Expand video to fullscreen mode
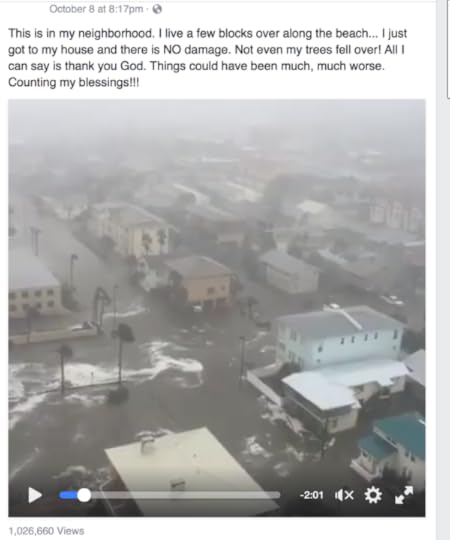450x540 pixels. point(404,495)
